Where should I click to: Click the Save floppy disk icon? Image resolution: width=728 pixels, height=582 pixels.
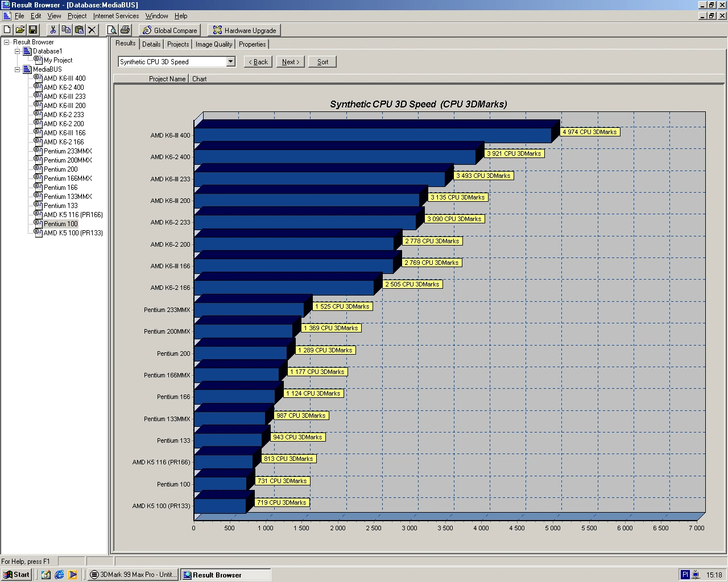point(32,30)
